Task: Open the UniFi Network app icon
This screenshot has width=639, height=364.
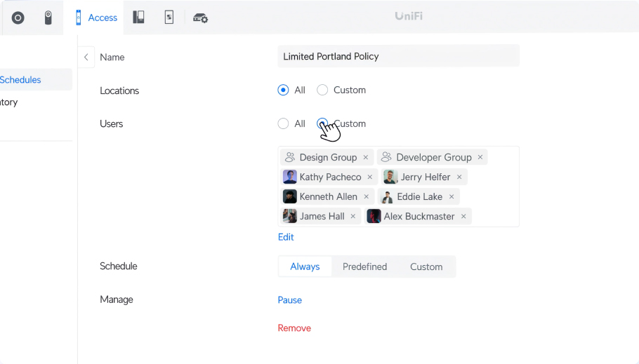Action: tap(18, 18)
